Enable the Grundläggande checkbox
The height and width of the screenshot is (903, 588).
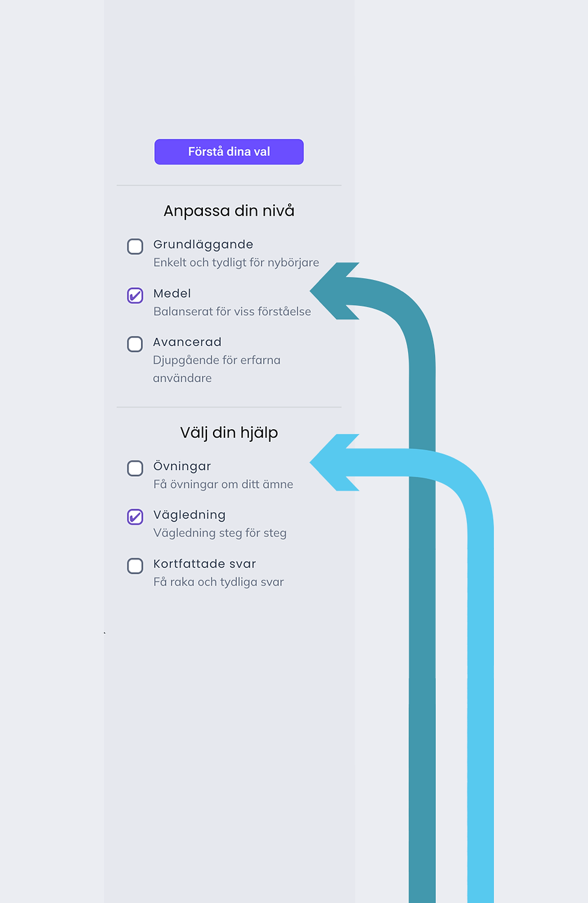135,247
